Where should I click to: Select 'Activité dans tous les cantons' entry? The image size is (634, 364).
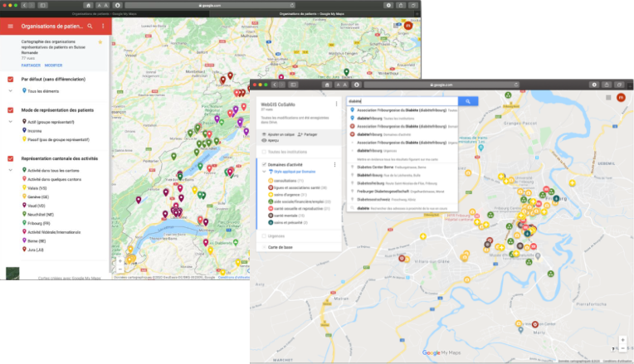pos(51,171)
